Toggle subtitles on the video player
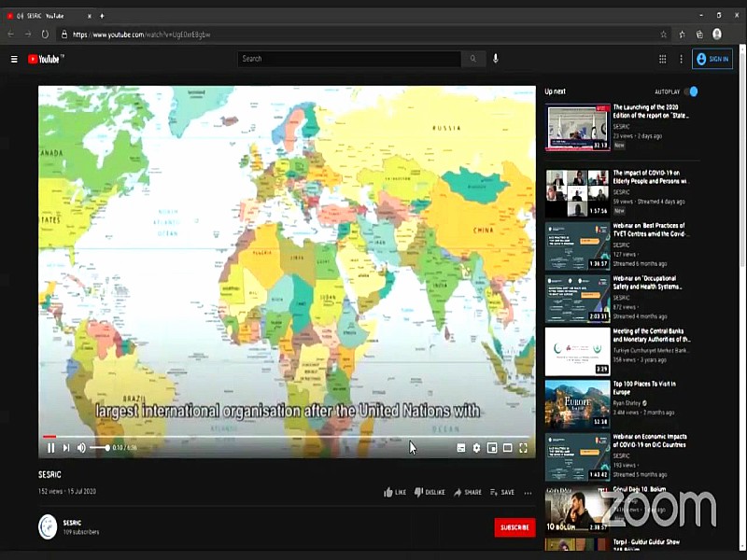The width and height of the screenshot is (747, 560). (461, 448)
